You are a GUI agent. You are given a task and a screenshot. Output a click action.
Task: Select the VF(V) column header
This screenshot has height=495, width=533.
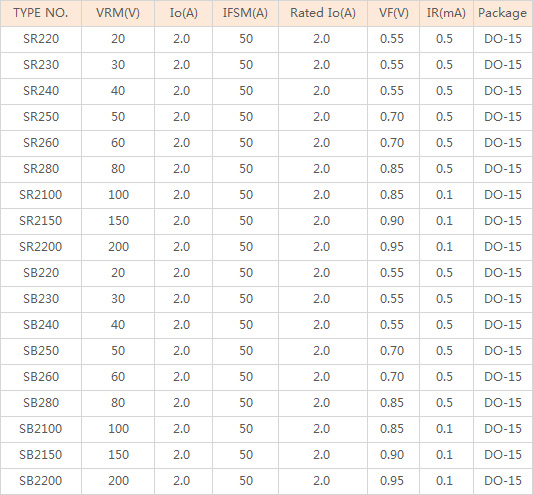(393, 13)
